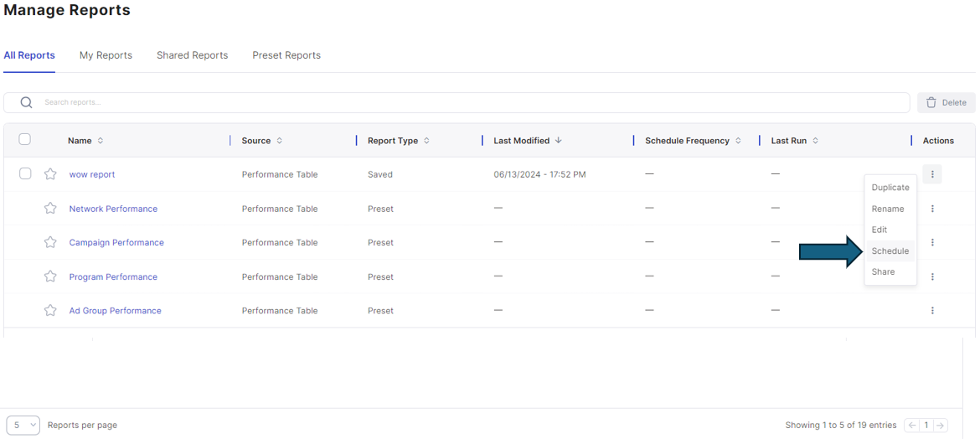Image resolution: width=980 pixels, height=439 pixels.
Task: Open the reports per page dropdown
Action: point(23,425)
